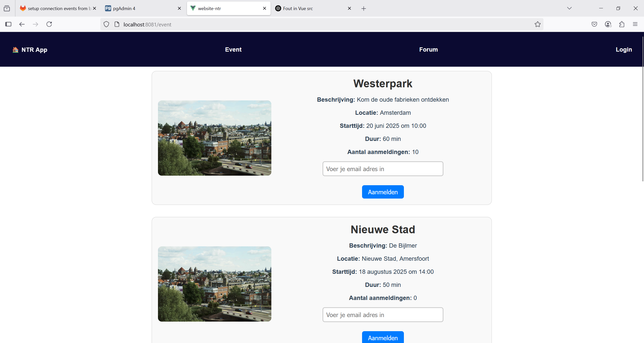Click the reload page icon

click(x=49, y=24)
